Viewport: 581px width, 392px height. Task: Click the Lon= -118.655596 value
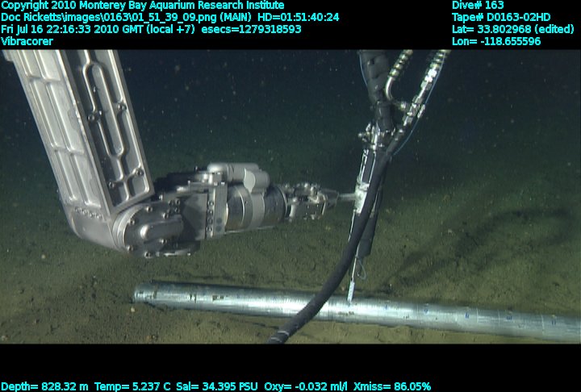coord(496,41)
